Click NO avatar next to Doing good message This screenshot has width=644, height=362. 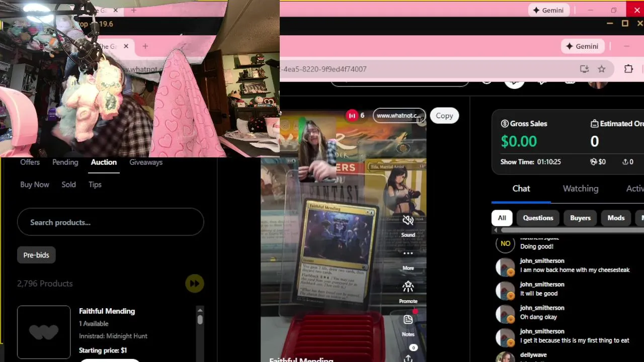[x=505, y=243]
